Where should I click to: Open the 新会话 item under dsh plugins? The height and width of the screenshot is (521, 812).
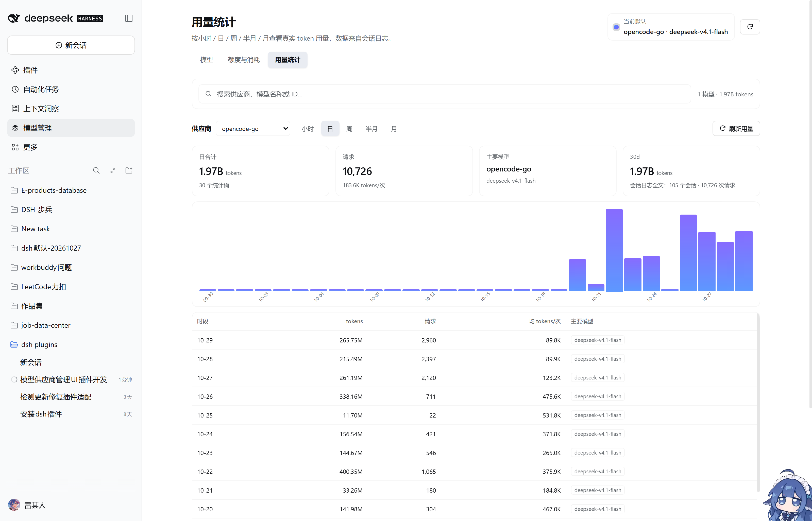(71, 362)
